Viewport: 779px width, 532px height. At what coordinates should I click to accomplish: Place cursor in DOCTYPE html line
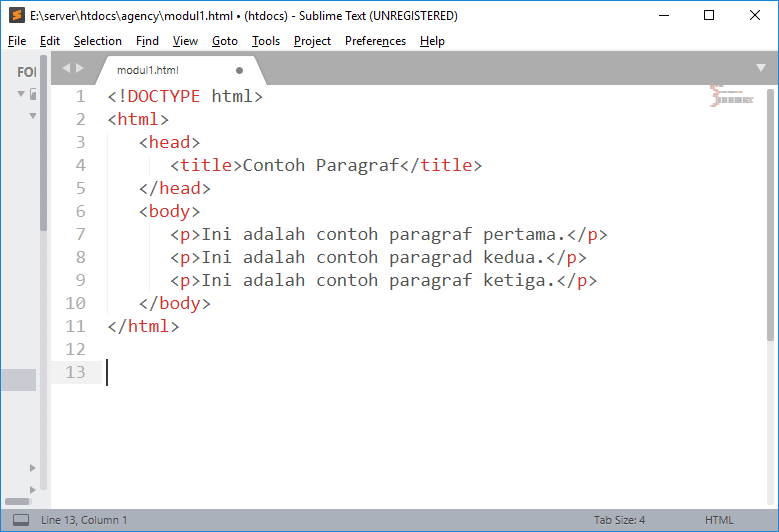pyautogui.click(x=185, y=96)
